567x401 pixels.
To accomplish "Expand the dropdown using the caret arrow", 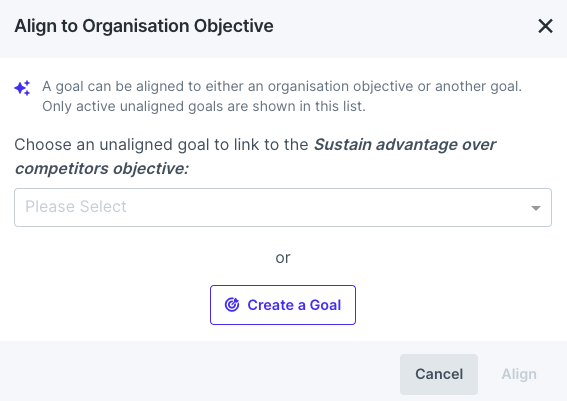I will 536,208.
